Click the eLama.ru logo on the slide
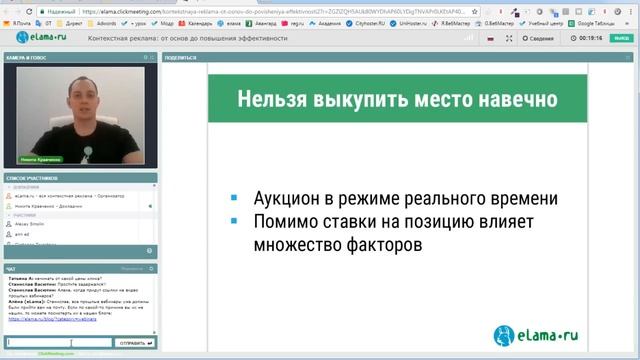Viewport: 640px width, 360px height. pyautogui.click(x=536, y=336)
